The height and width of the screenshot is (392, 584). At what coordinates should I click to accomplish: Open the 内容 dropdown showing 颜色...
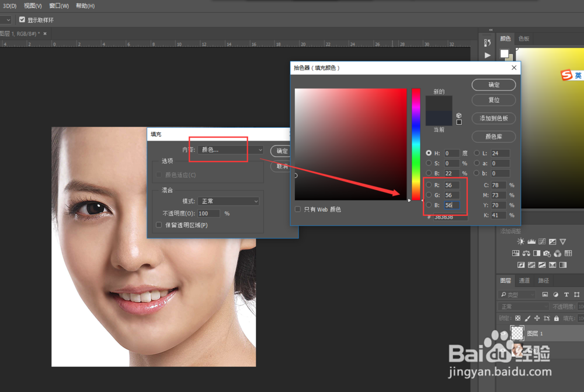(x=231, y=149)
